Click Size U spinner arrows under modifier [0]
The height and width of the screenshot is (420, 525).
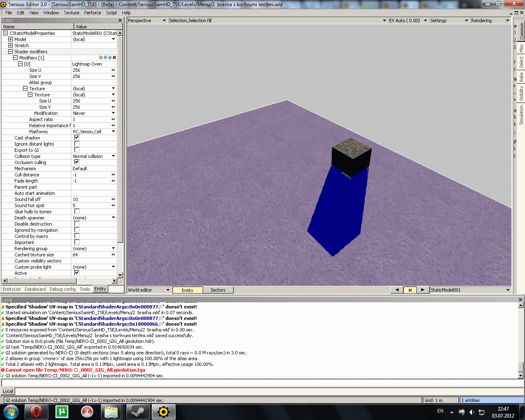(113, 70)
